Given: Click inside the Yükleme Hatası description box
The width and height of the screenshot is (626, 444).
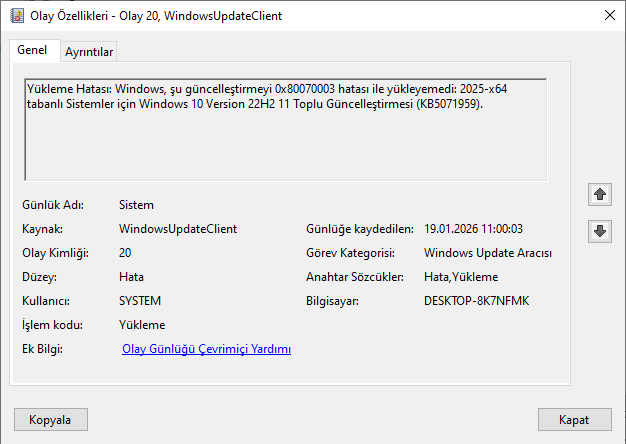Looking at the screenshot, I should click(x=285, y=130).
